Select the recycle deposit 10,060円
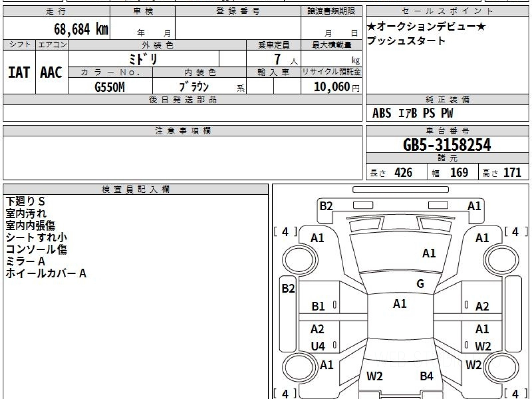The width and height of the screenshot is (532, 399). (337, 87)
